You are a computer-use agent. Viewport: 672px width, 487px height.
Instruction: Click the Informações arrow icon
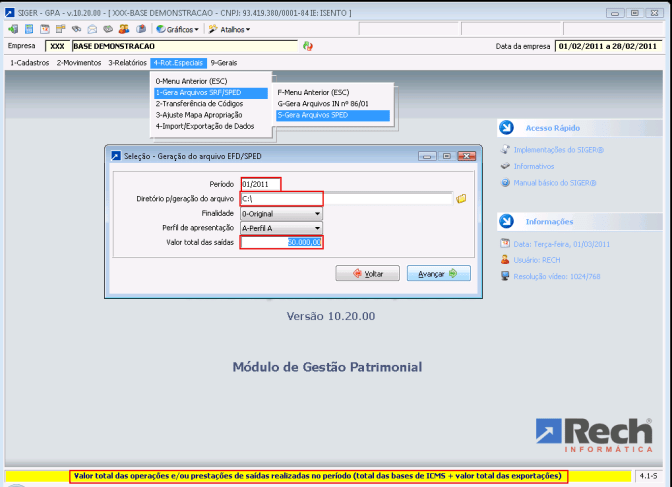tap(507, 221)
